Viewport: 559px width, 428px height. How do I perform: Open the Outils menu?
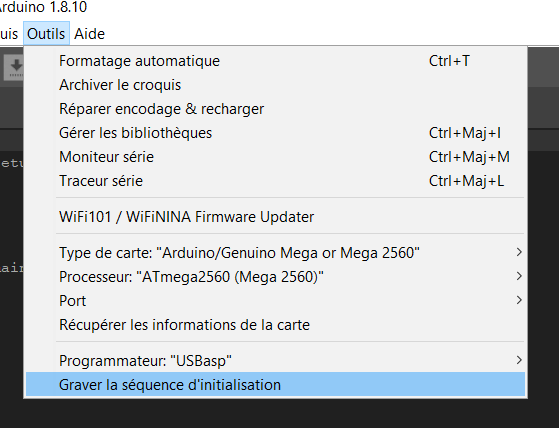tap(46, 33)
